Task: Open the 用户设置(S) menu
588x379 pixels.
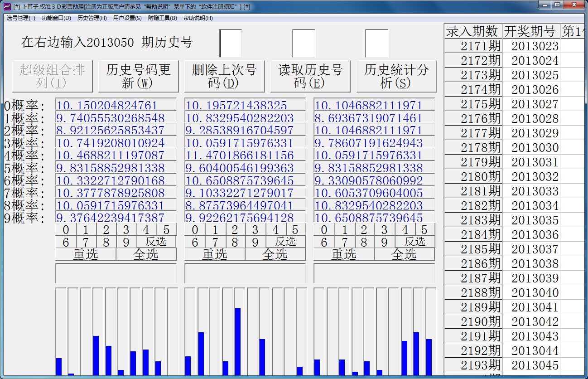Action: click(127, 18)
